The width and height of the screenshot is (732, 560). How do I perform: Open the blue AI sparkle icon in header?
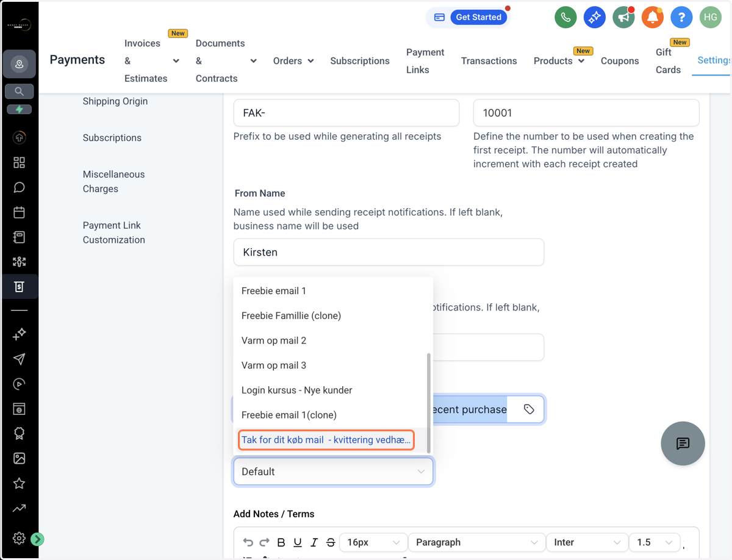[x=594, y=17]
